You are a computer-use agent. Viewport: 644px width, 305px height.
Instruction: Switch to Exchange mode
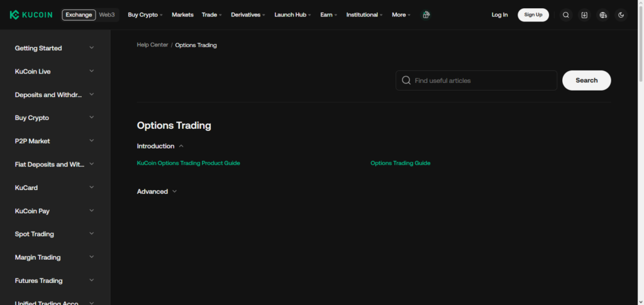79,14
